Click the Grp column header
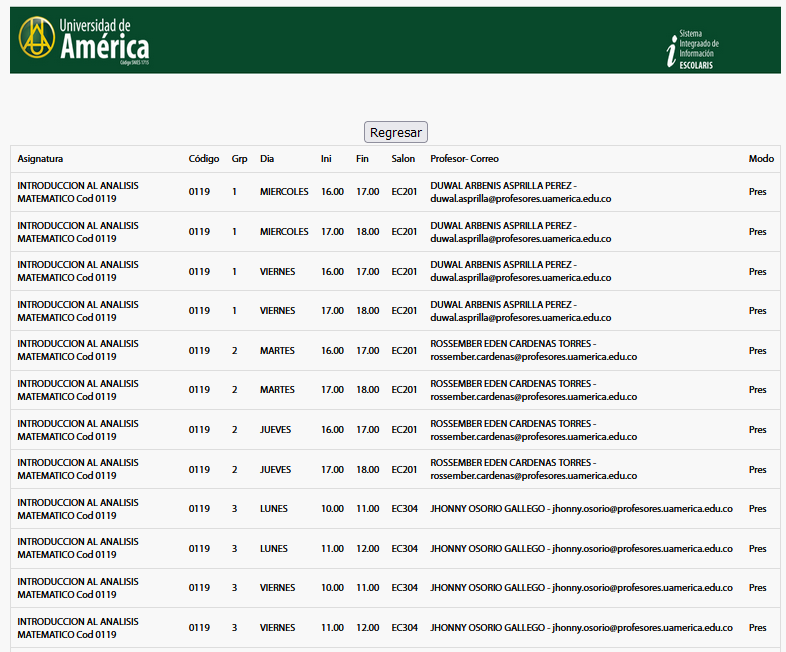Viewport: 786px width, 652px height. coord(239,159)
